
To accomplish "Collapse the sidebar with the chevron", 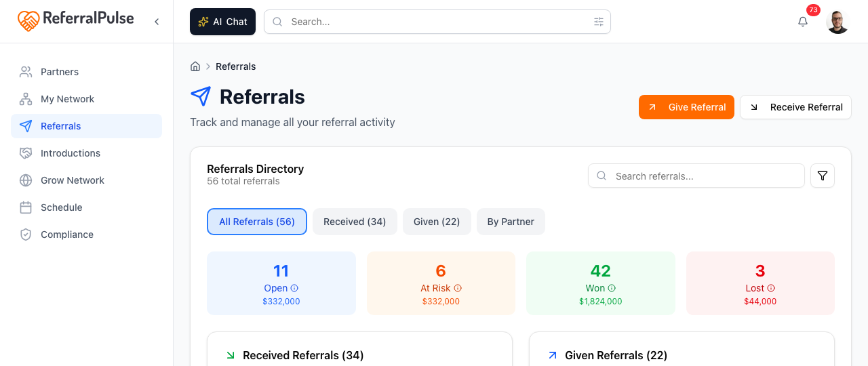I will 157,22.
